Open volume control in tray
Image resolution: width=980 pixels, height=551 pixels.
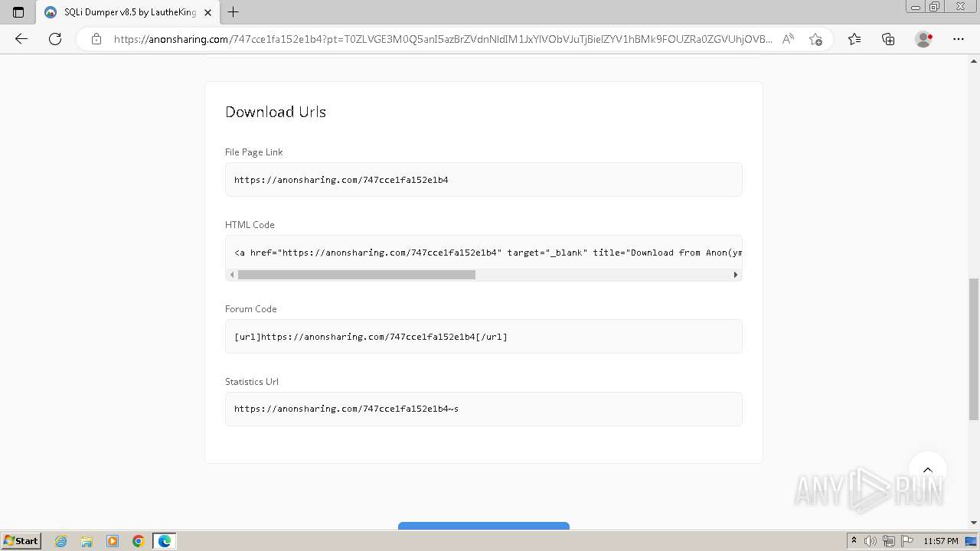click(x=871, y=541)
